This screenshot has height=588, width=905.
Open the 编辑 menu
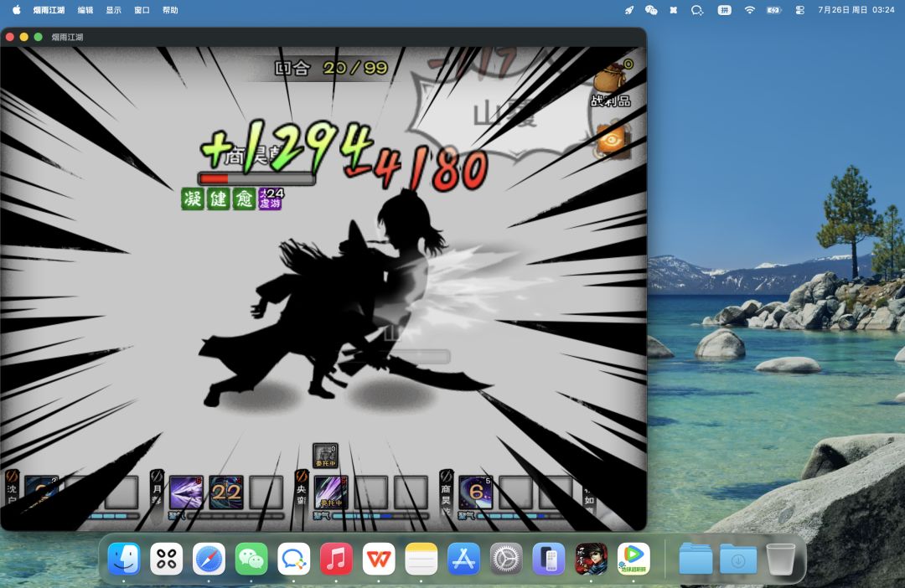click(85, 10)
